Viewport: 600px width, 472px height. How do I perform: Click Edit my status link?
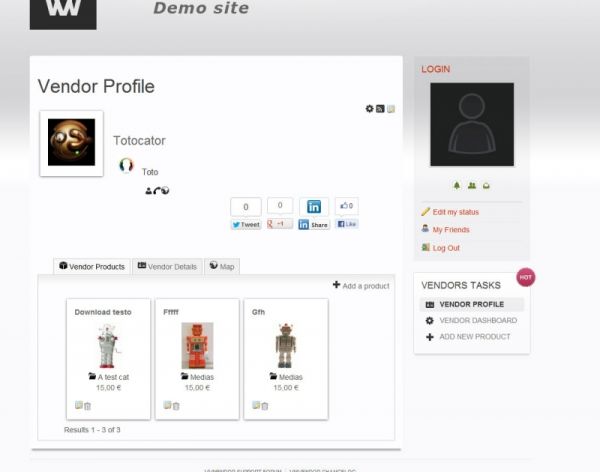pos(455,212)
